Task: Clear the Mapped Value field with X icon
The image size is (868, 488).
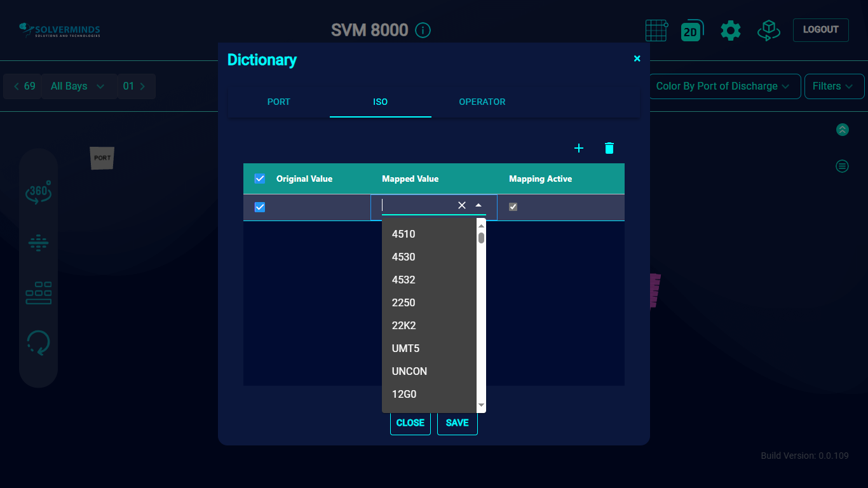Action: click(462, 205)
